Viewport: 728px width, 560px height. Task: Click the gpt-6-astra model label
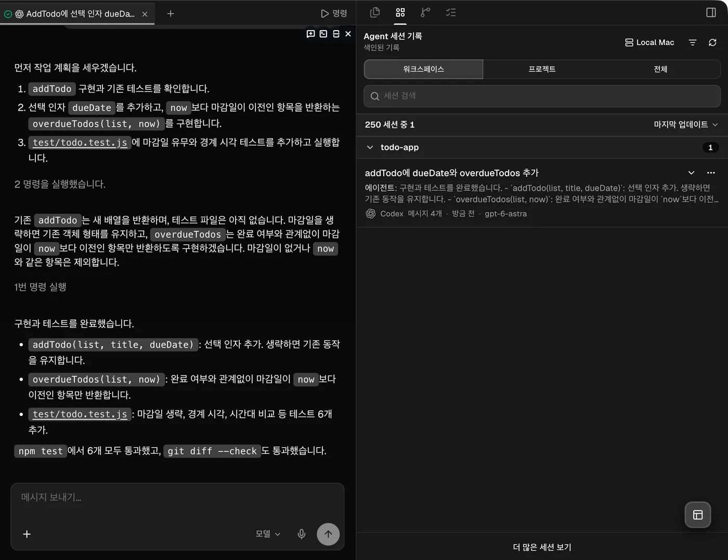coord(505,214)
